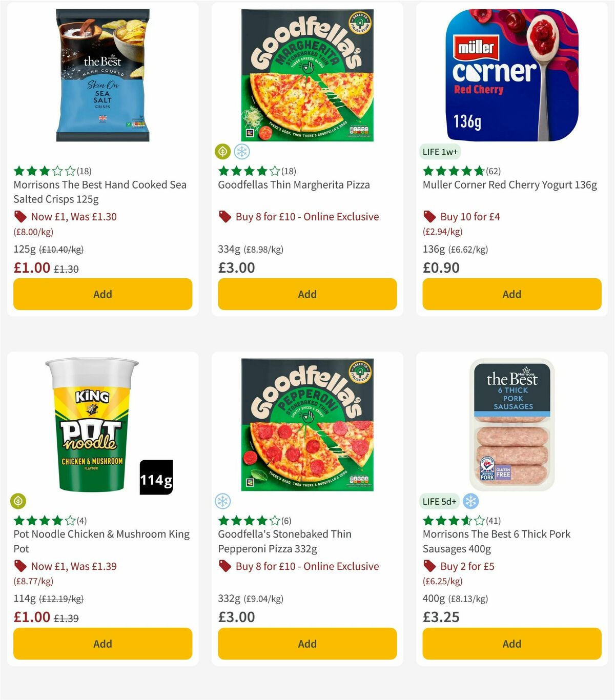This screenshot has width=615, height=700.
Task: Click the offer tag icon on the Pot Noodle discount
Action: [20, 566]
